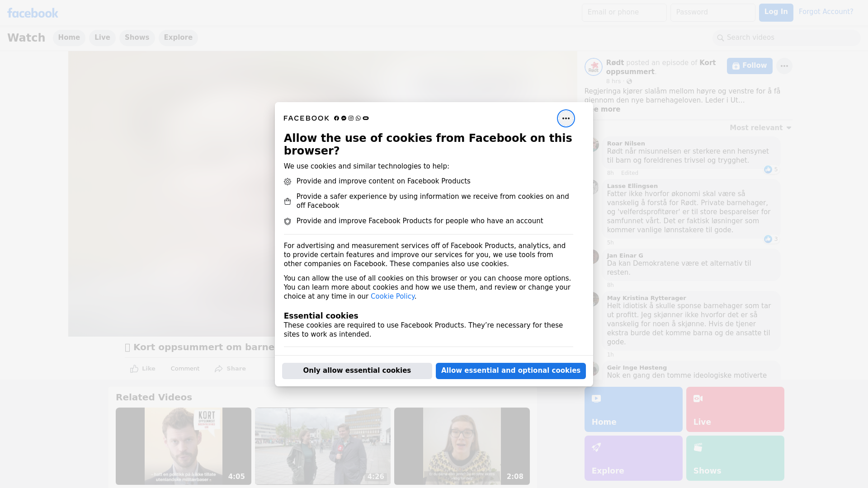
Task: Click Allow essential and optional cookies button
Action: (x=510, y=371)
